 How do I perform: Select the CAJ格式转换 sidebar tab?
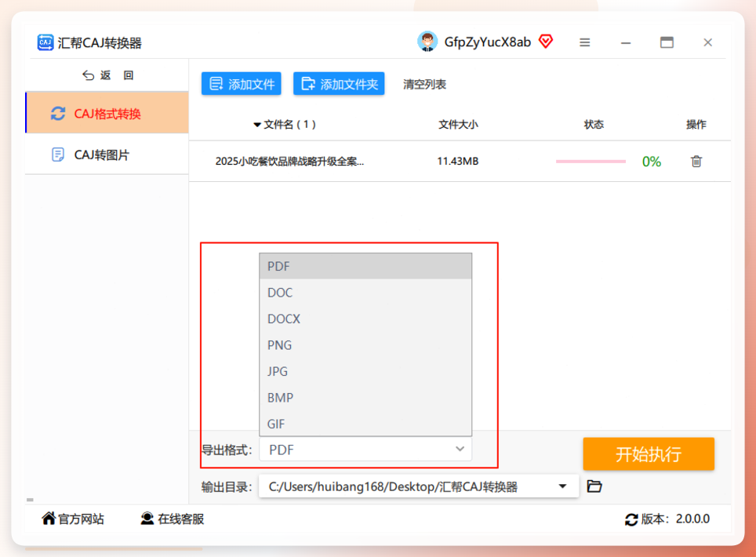point(107,112)
